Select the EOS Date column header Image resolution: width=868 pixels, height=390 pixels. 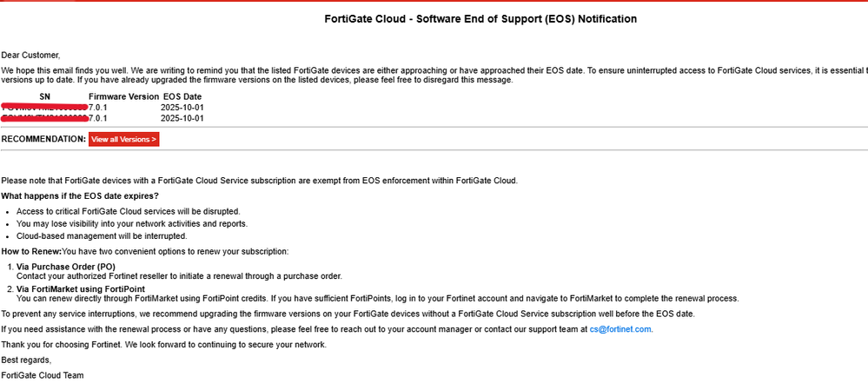pos(182,96)
